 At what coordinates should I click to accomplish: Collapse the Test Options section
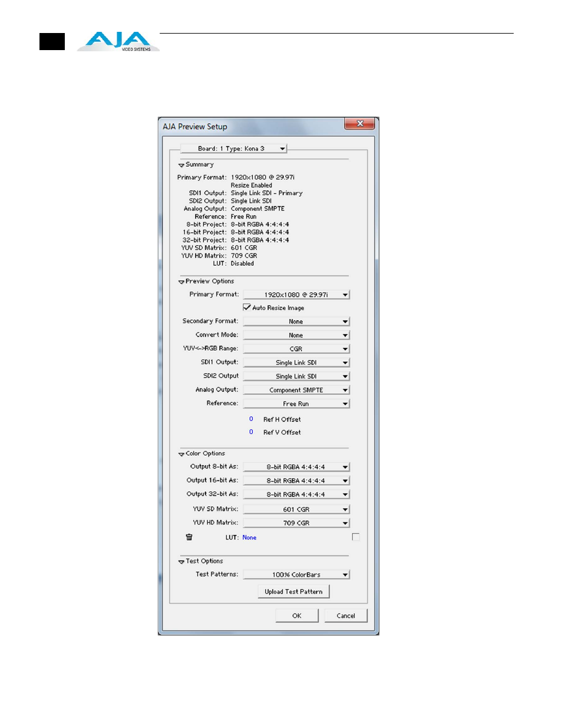(x=181, y=562)
